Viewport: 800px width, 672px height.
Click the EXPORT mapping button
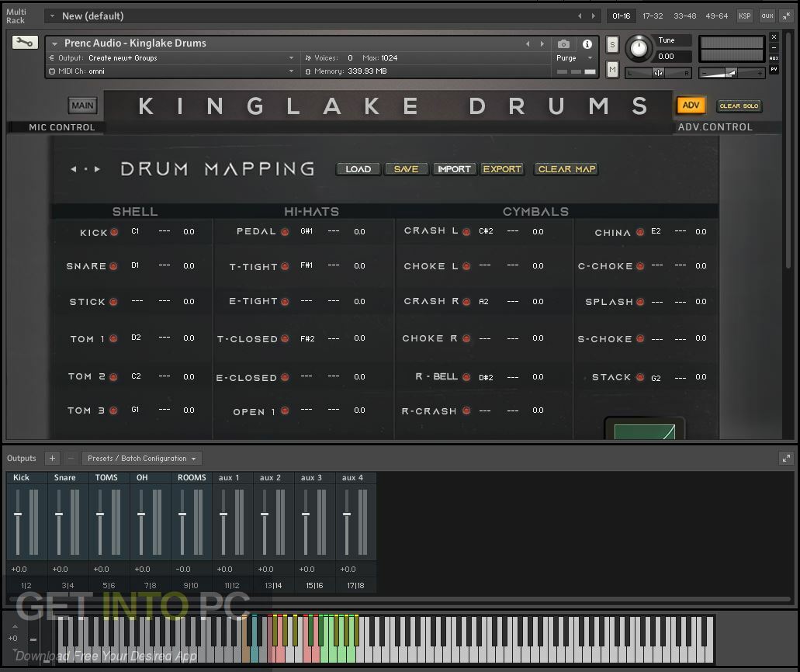(x=502, y=169)
